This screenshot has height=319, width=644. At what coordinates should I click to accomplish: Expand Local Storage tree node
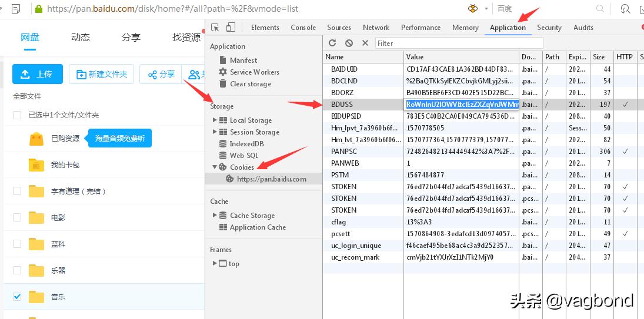pos(215,120)
